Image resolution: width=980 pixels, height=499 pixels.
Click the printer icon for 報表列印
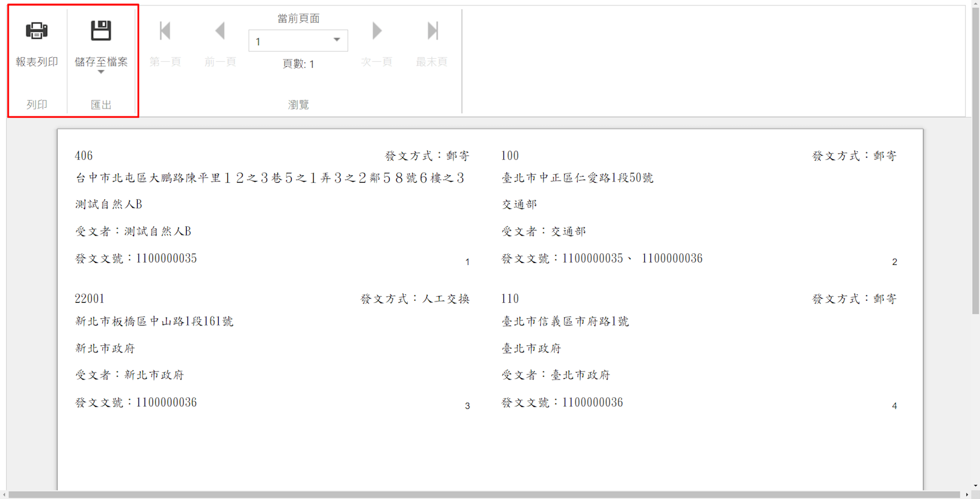point(37,31)
